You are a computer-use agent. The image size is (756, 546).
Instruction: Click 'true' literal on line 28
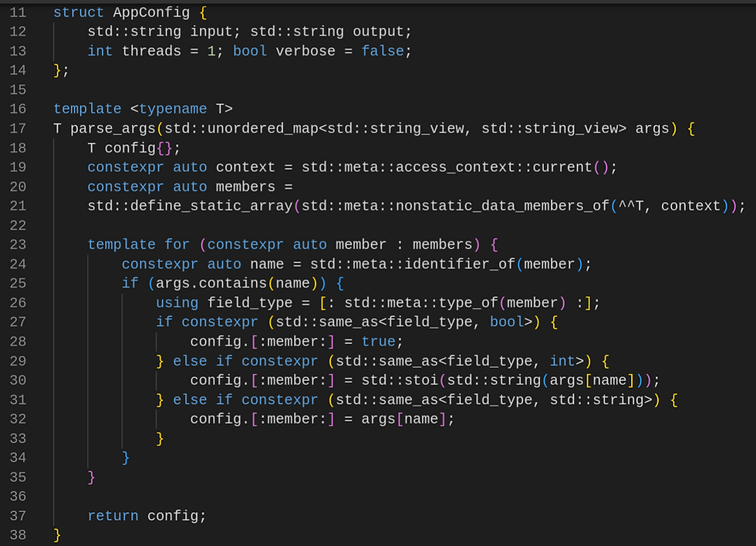[378, 342]
